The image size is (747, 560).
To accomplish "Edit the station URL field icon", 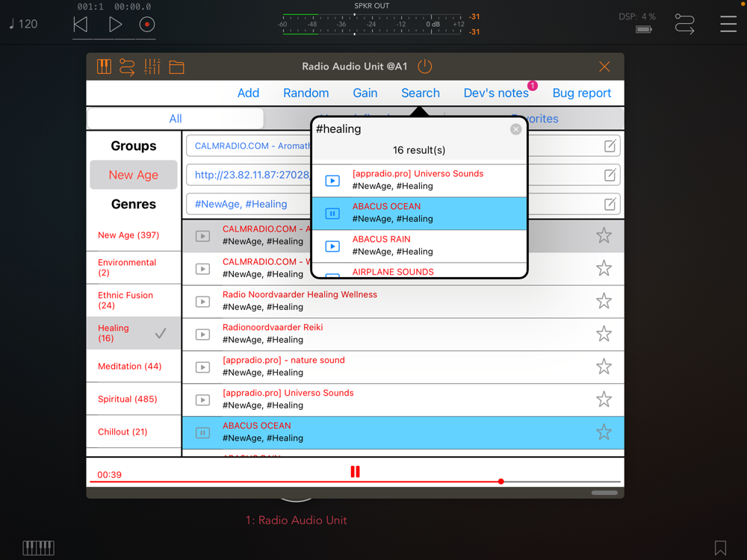I will 610,175.
